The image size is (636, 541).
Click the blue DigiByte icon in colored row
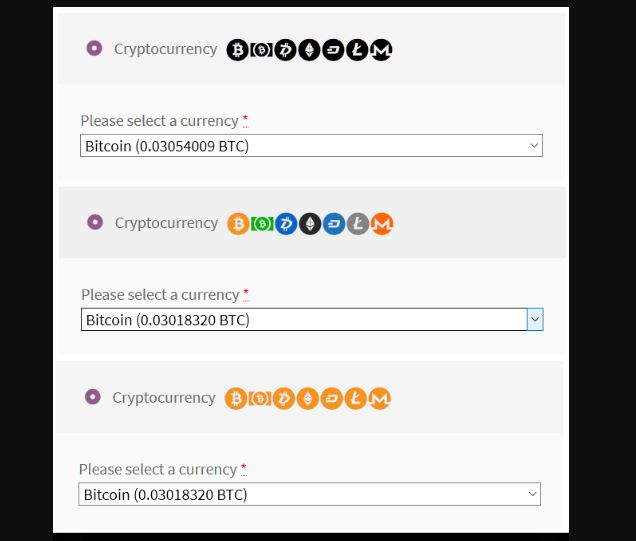click(286, 224)
